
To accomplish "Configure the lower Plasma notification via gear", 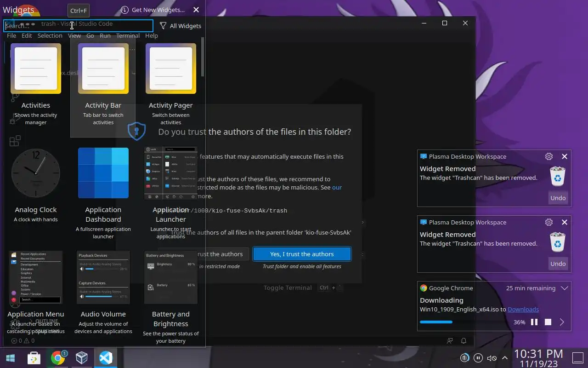I will pyautogui.click(x=549, y=222).
